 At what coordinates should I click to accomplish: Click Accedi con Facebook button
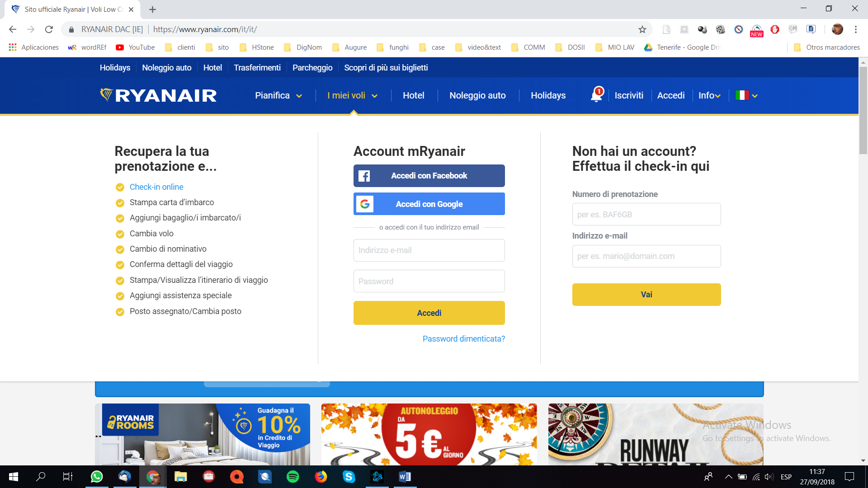click(x=429, y=176)
